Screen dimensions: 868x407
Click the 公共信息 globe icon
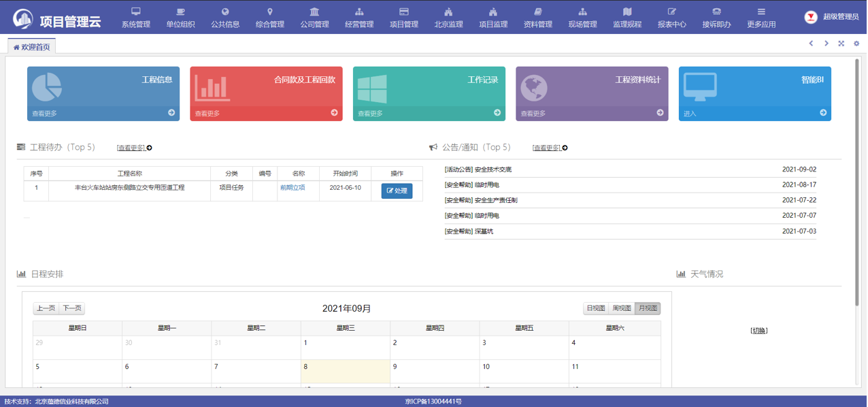(x=225, y=12)
